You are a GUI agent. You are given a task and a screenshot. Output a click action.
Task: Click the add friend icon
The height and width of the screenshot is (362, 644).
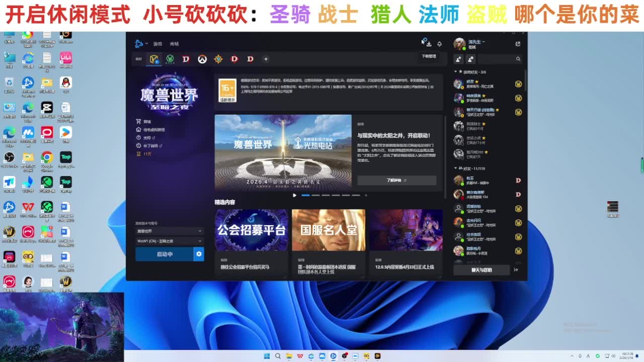tap(458, 59)
